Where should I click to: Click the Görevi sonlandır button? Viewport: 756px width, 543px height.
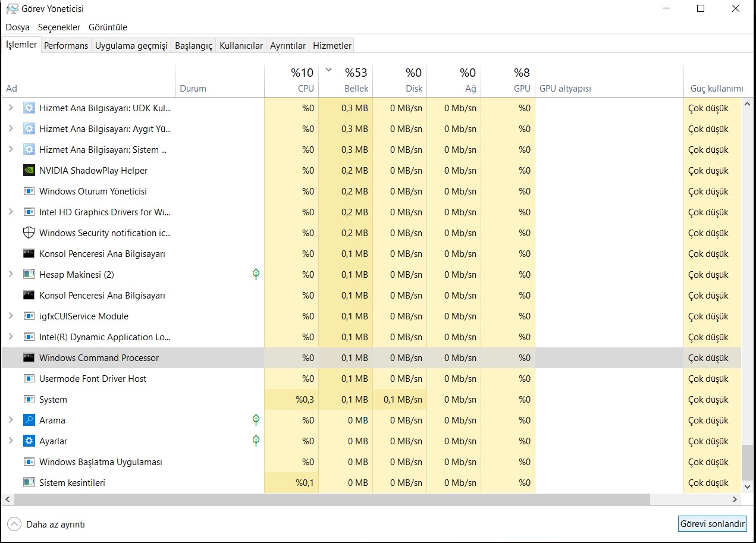pos(712,524)
